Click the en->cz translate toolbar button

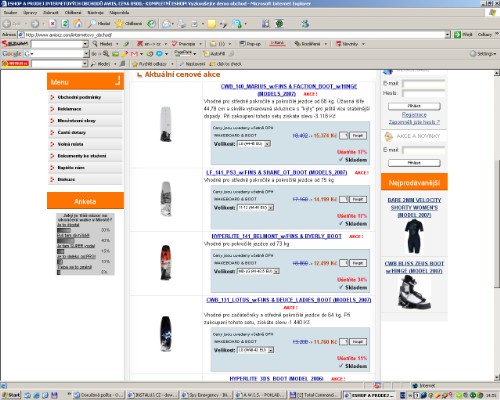pos(149,44)
